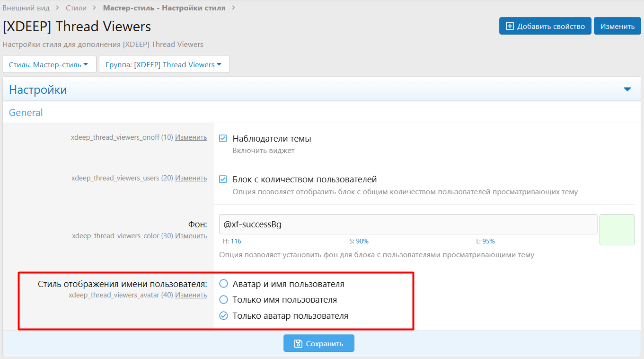
Task: Click the light green background color swatch
Action: tap(617, 230)
